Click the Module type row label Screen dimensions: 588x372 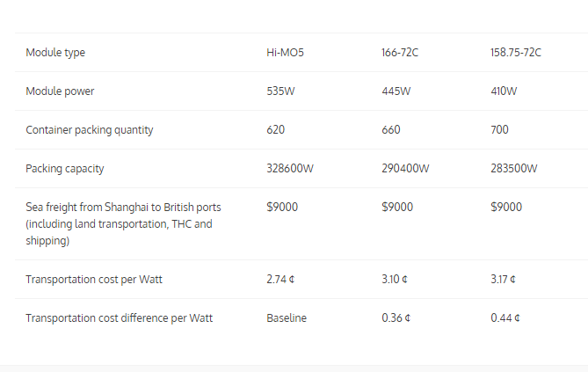coord(55,53)
